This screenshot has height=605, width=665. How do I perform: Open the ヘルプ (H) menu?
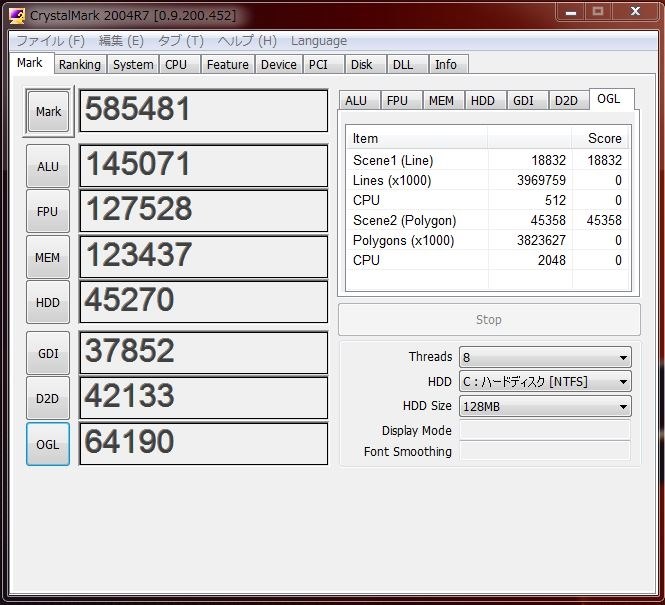tap(247, 41)
